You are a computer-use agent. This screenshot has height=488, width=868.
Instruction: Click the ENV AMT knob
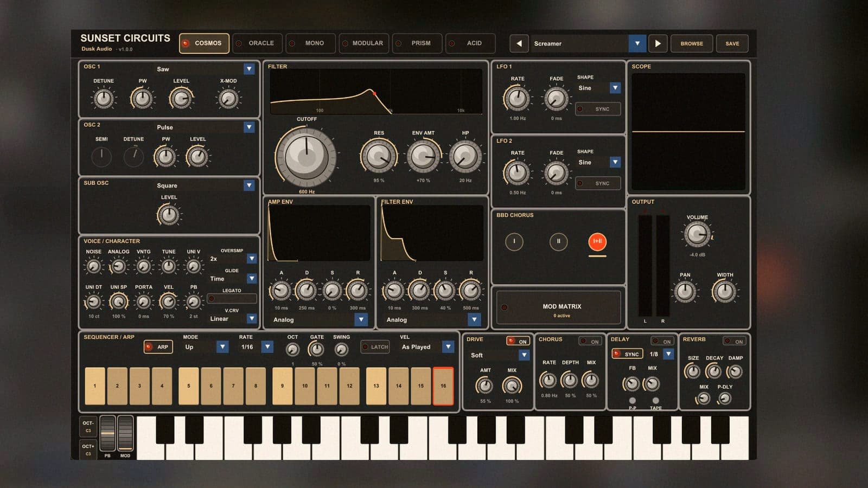tap(423, 156)
